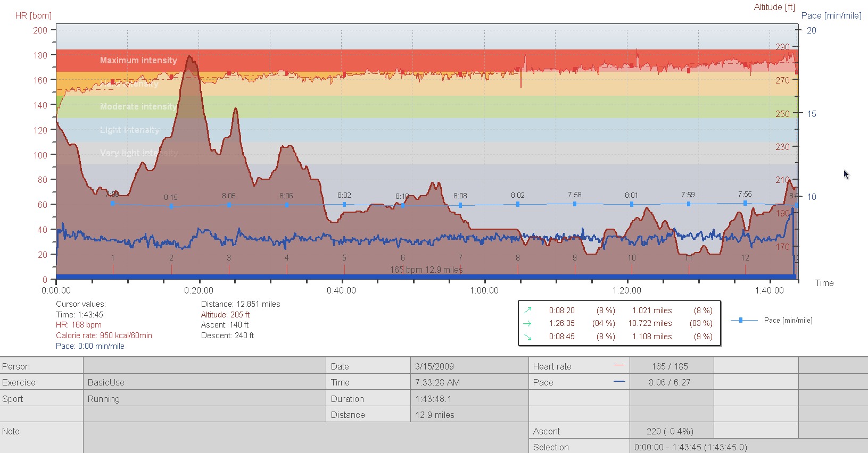Click the Sport field showing Running

click(204, 399)
